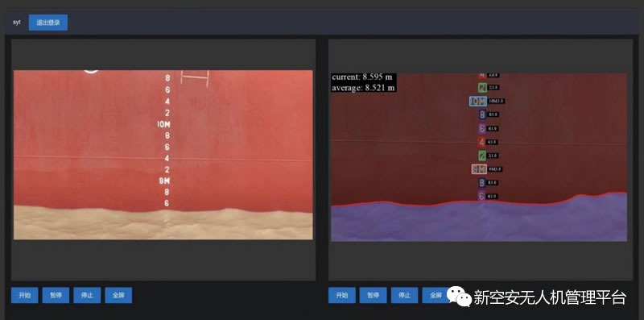Stop the left video with 停止
This screenshot has height=320, width=644.
click(x=87, y=295)
